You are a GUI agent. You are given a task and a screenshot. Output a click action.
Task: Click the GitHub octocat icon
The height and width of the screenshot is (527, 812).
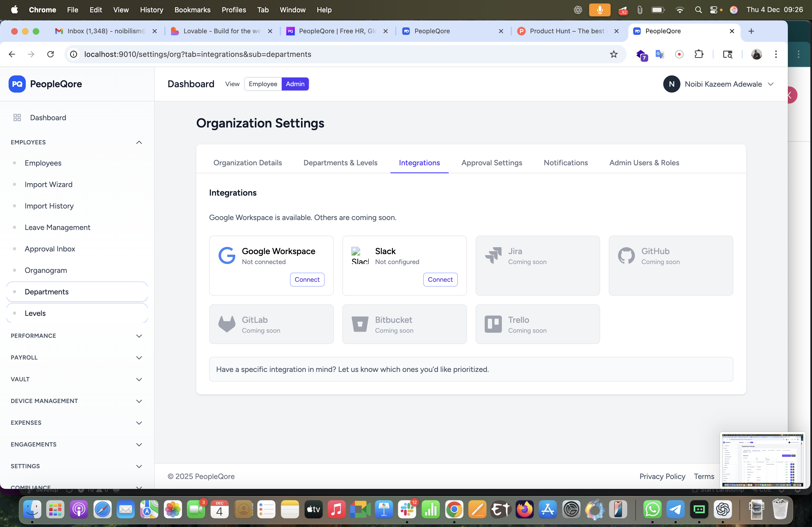click(626, 256)
